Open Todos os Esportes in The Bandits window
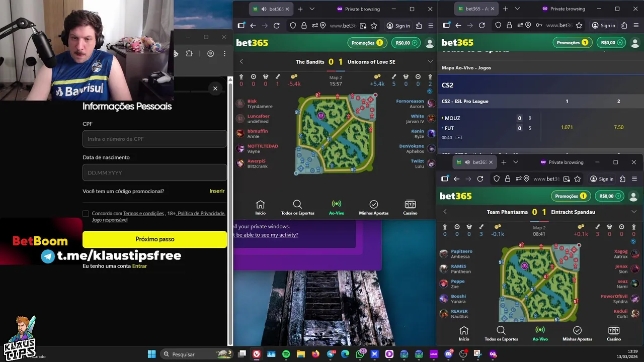The height and width of the screenshot is (362, 644). (x=297, y=207)
